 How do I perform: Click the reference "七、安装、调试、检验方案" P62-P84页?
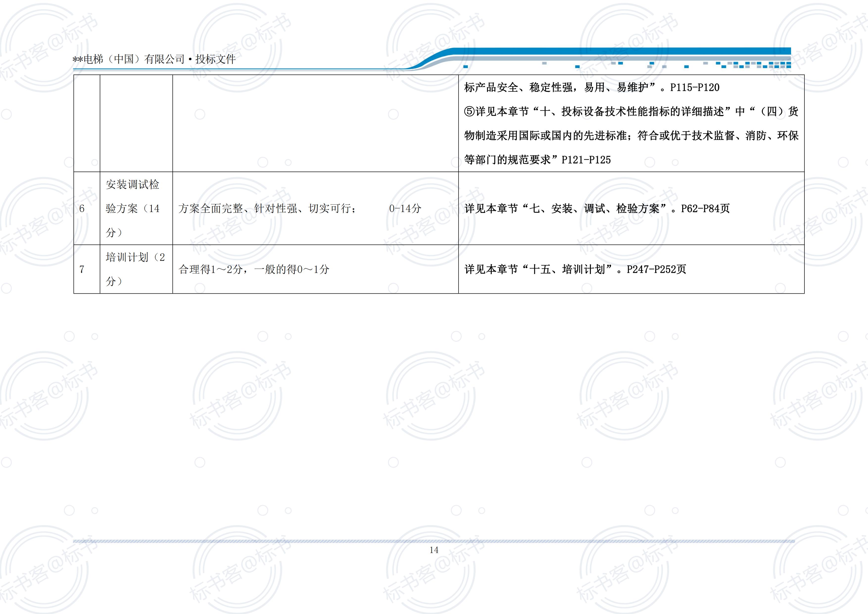point(597,208)
